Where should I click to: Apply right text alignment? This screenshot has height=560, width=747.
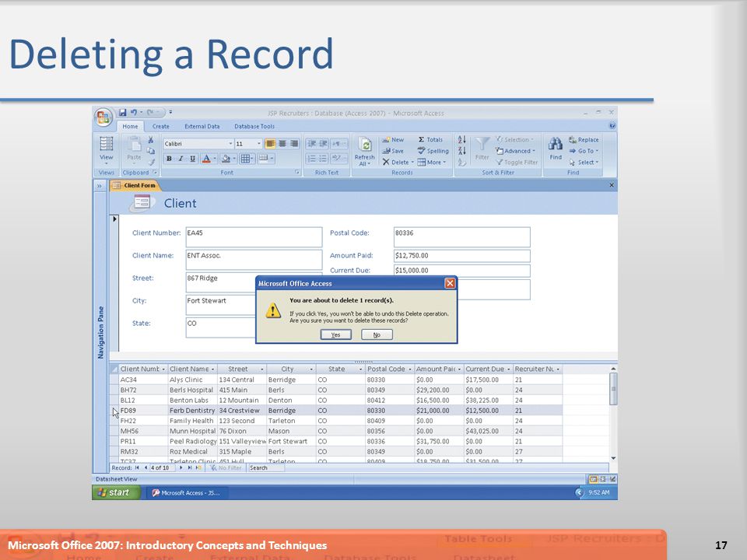tap(294, 143)
